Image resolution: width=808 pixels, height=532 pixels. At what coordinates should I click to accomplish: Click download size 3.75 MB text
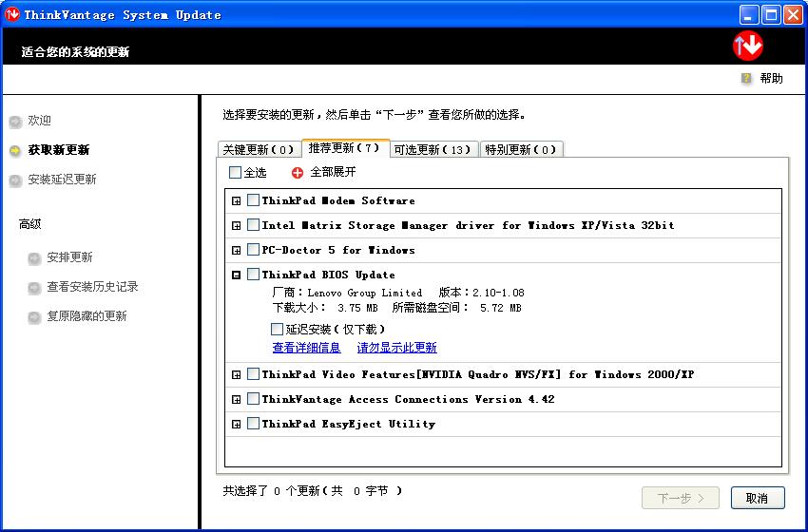coord(357,308)
